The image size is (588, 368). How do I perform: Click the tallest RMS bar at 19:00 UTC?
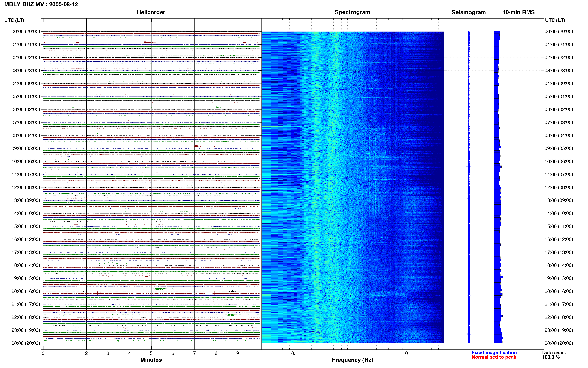click(498, 277)
